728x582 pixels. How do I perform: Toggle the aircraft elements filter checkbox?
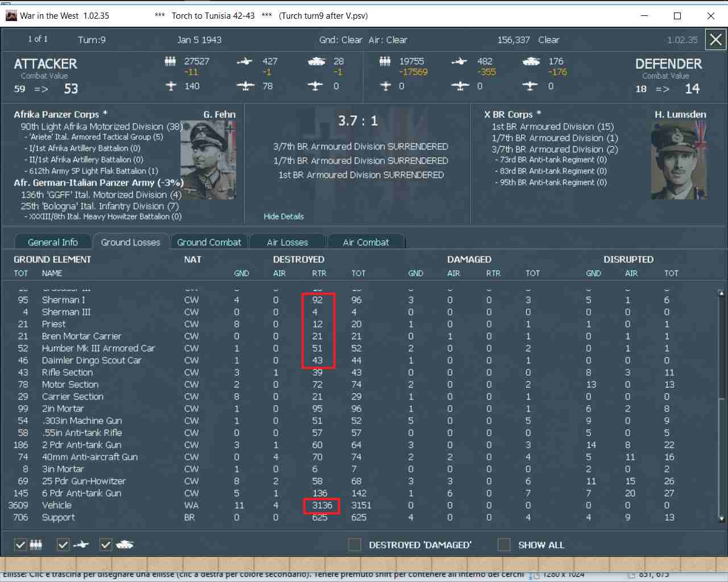pos(63,544)
